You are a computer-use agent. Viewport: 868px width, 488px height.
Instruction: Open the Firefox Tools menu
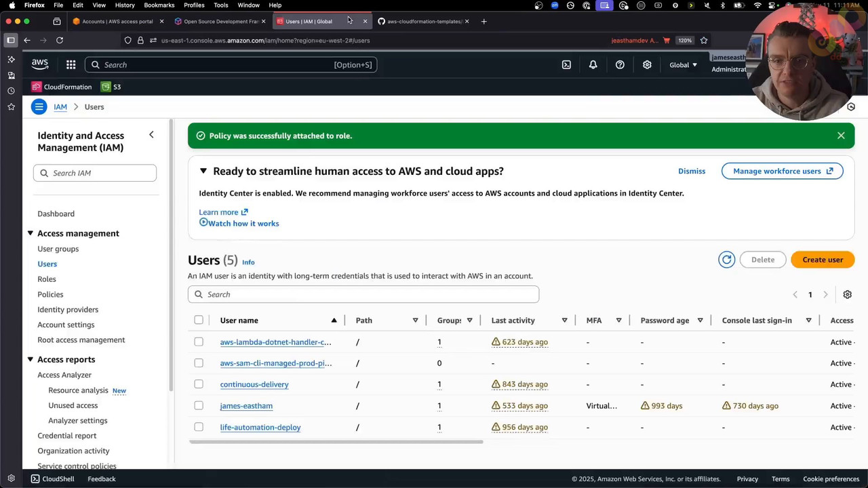[x=221, y=5]
